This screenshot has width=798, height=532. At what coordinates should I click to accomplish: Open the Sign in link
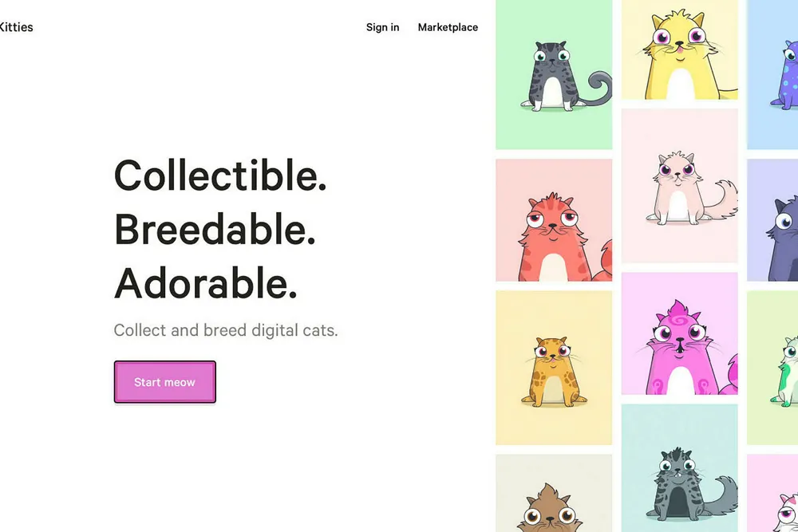(383, 27)
